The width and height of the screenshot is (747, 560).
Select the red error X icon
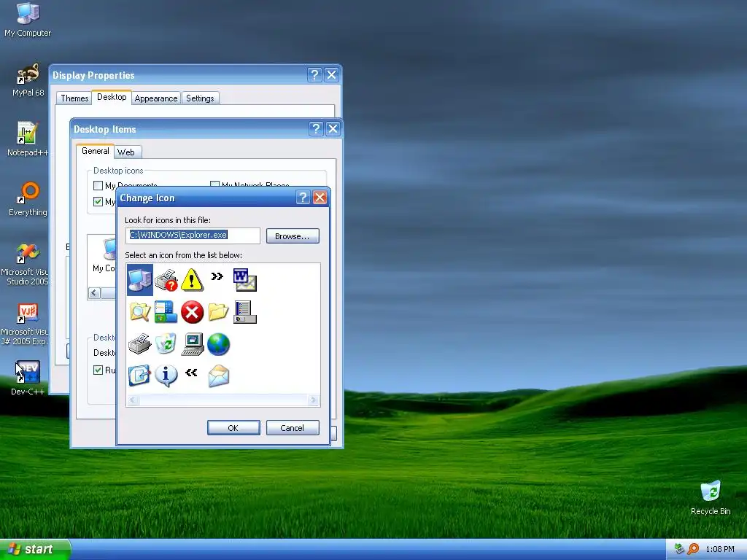(x=192, y=312)
